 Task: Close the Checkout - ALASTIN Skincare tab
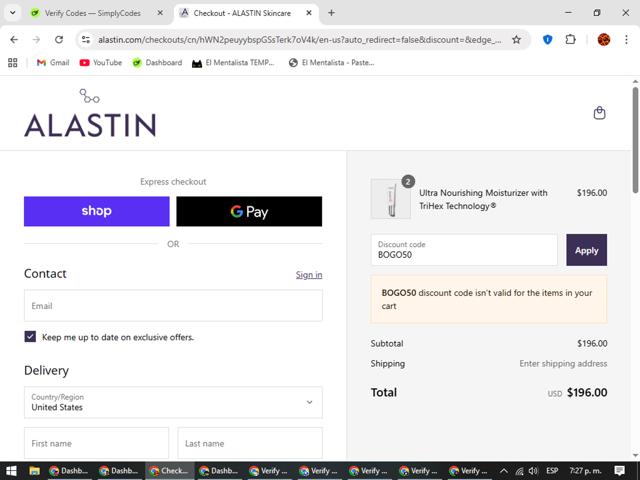tap(309, 13)
